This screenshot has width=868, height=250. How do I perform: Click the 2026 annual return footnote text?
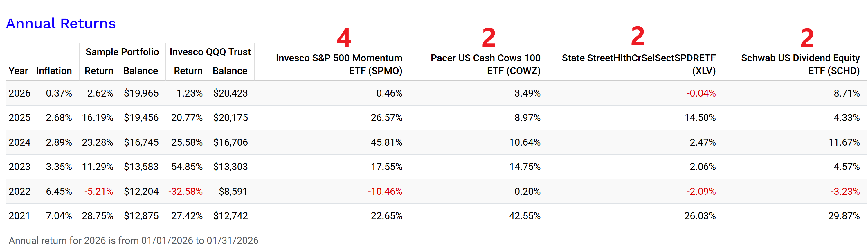(x=134, y=241)
